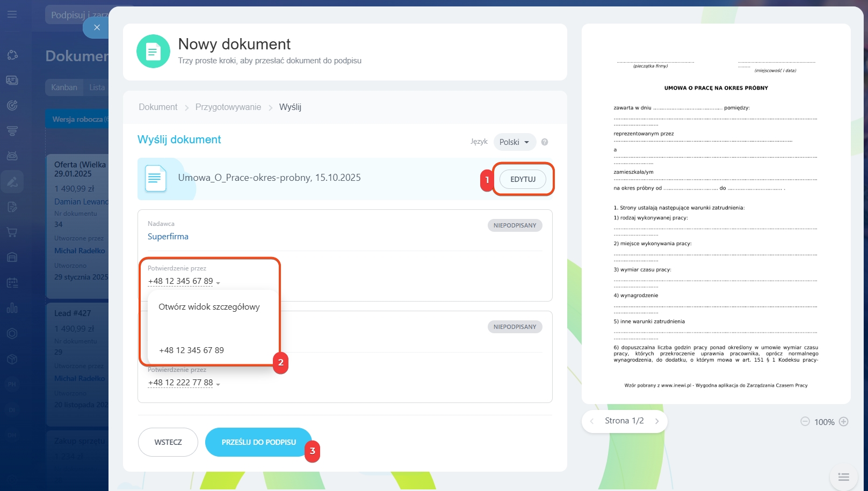
Task: Open the shopping cart icon in sidebar
Action: 12,232
